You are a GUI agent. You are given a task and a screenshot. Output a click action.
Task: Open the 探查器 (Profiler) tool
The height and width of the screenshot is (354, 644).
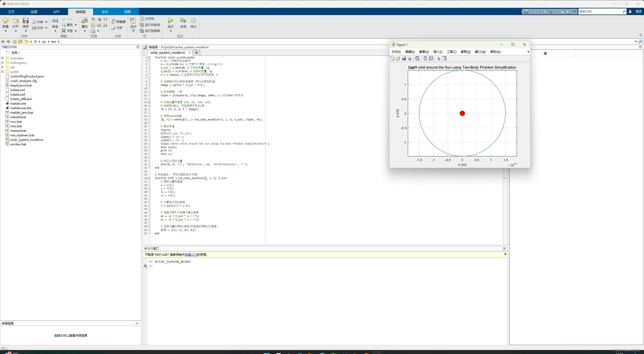click(x=118, y=22)
